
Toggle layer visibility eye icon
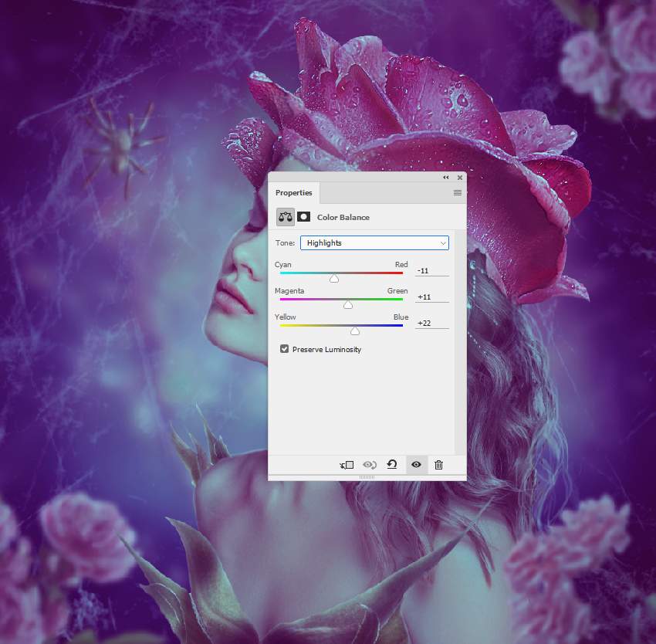(416, 465)
